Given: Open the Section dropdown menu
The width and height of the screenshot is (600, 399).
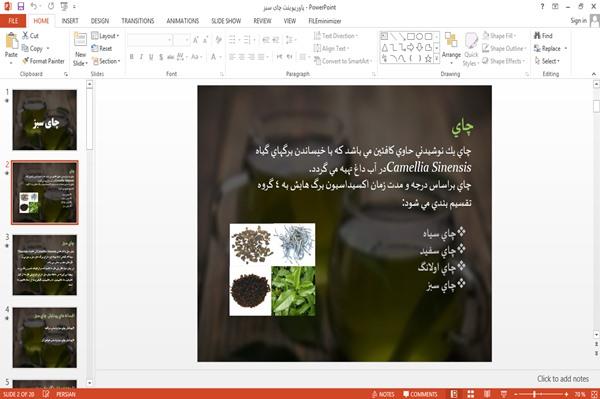Looking at the screenshot, I should (x=106, y=61).
